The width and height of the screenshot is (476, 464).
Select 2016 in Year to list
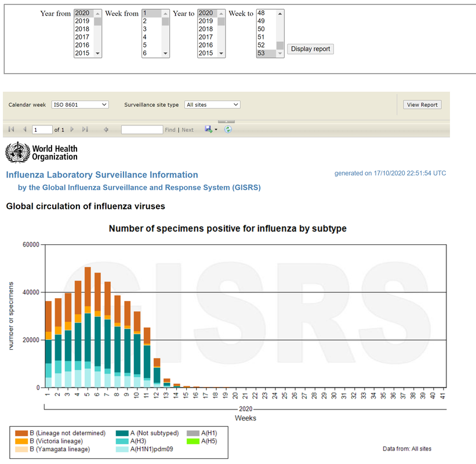pos(208,45)
